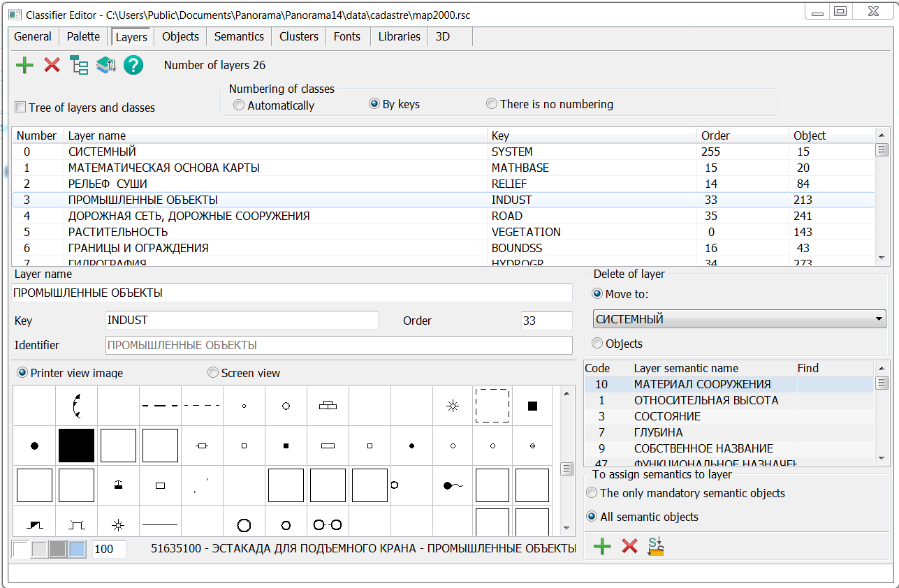Screen dimensions: 899x588
Task: Select the large solid black square symbol
Action: point(76,446)
